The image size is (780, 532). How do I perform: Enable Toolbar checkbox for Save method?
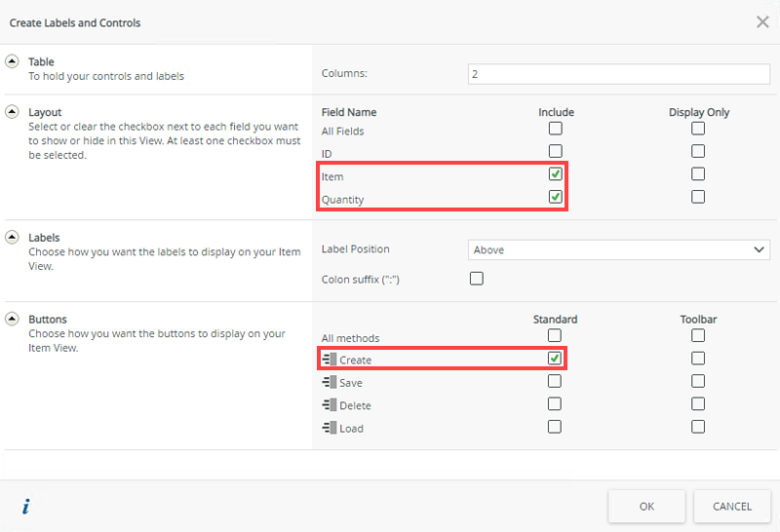(698, 381)
